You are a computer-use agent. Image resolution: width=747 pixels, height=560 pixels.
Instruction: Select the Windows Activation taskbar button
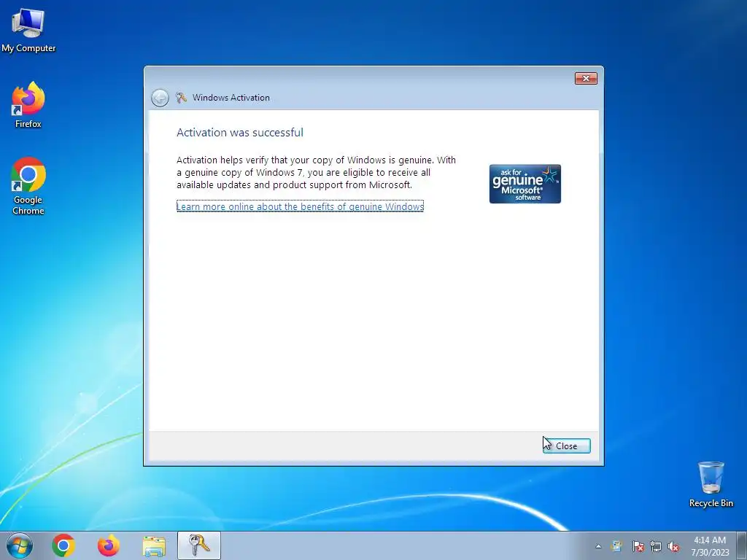199,545
